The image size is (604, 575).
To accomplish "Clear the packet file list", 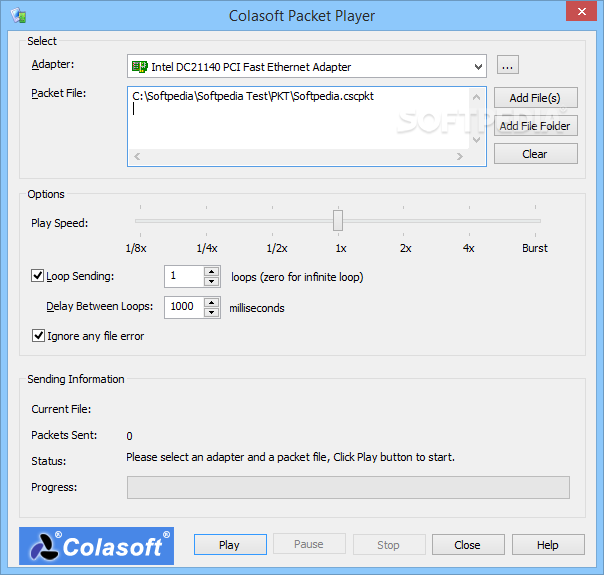I will point(535,154).
